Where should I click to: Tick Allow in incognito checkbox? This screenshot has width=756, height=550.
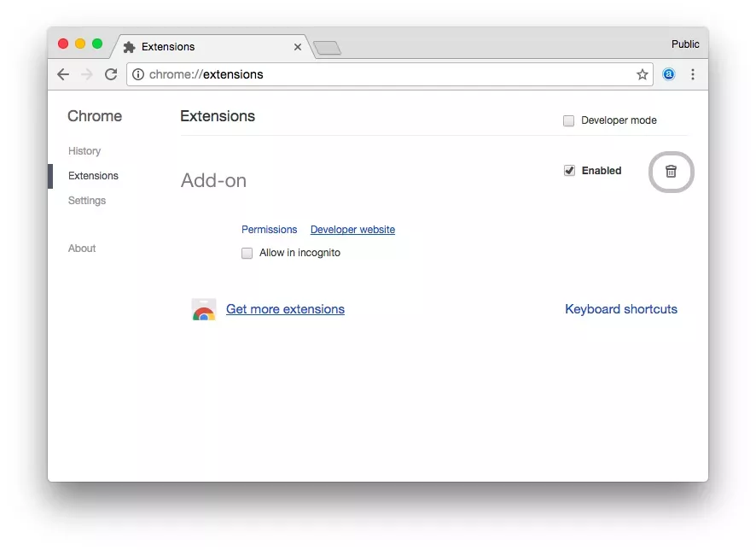pos(247,253)
